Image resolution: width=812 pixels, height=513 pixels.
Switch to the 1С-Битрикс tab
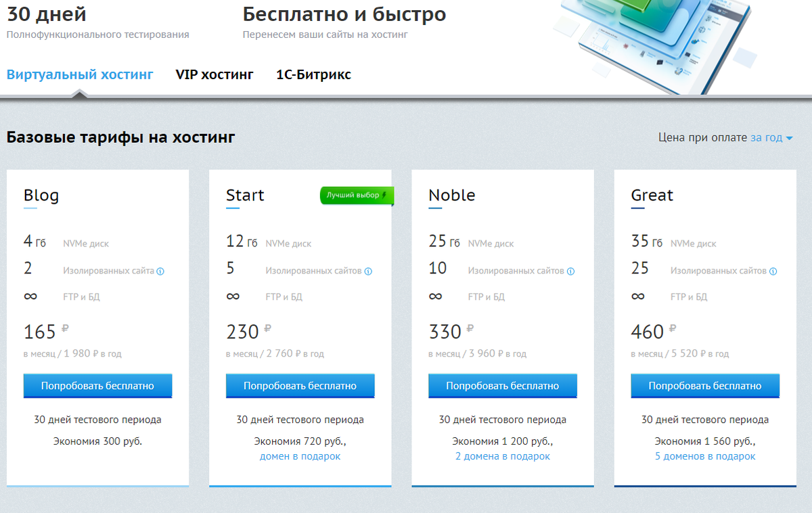point(313,74)
